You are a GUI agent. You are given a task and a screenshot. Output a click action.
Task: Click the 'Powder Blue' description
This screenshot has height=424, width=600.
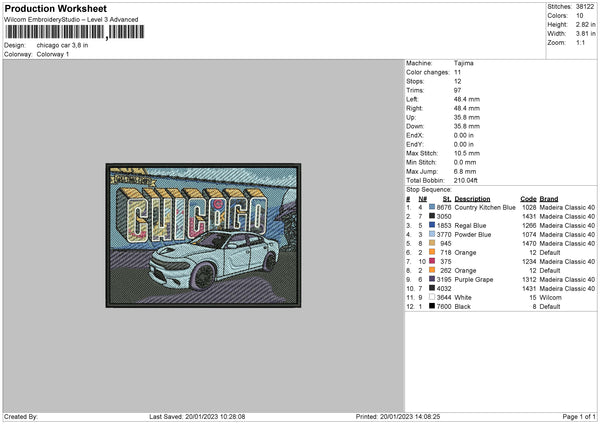473,235
